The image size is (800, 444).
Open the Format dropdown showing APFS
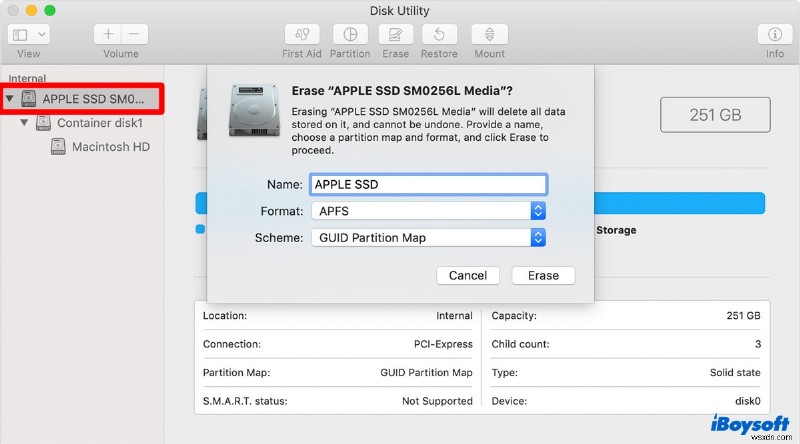428,211
